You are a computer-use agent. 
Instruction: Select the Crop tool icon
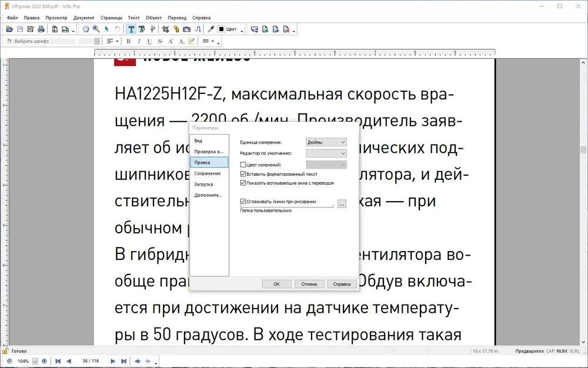point(165,29)
